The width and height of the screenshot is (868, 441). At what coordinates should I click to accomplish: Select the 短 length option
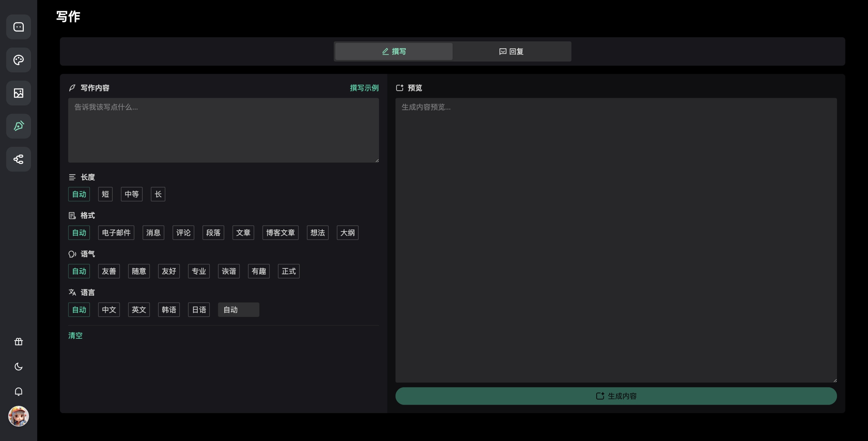pos(105,194)
